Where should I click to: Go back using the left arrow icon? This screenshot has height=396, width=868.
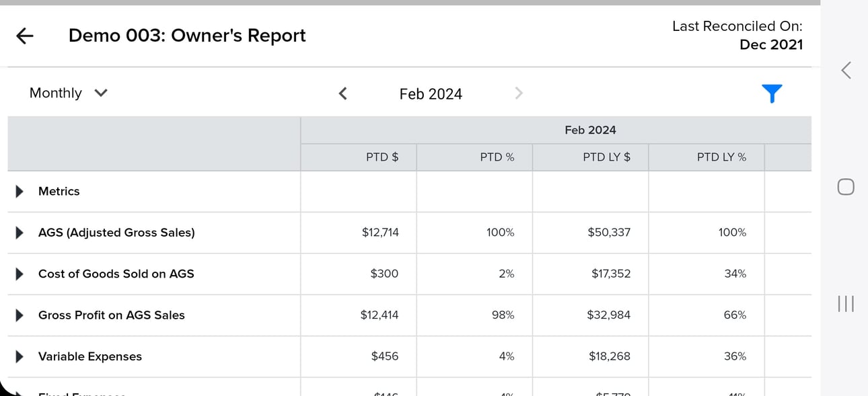pyautogui.click(x=25, y=36)
